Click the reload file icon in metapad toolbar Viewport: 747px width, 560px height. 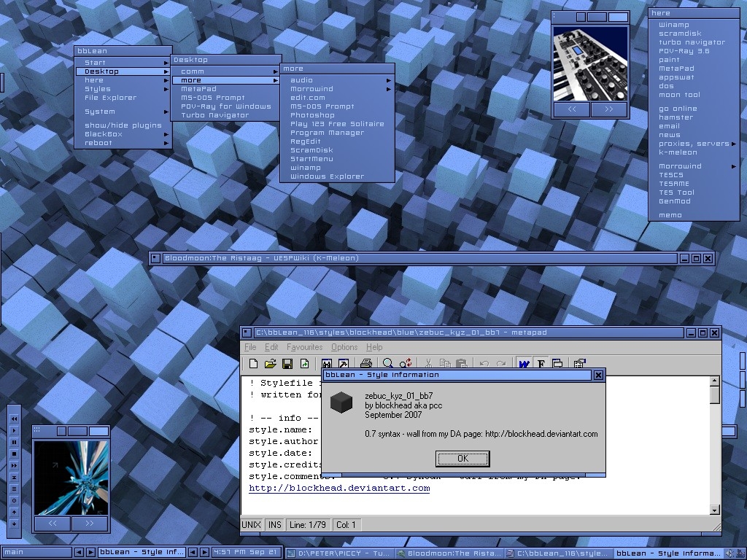pos(304,364)
